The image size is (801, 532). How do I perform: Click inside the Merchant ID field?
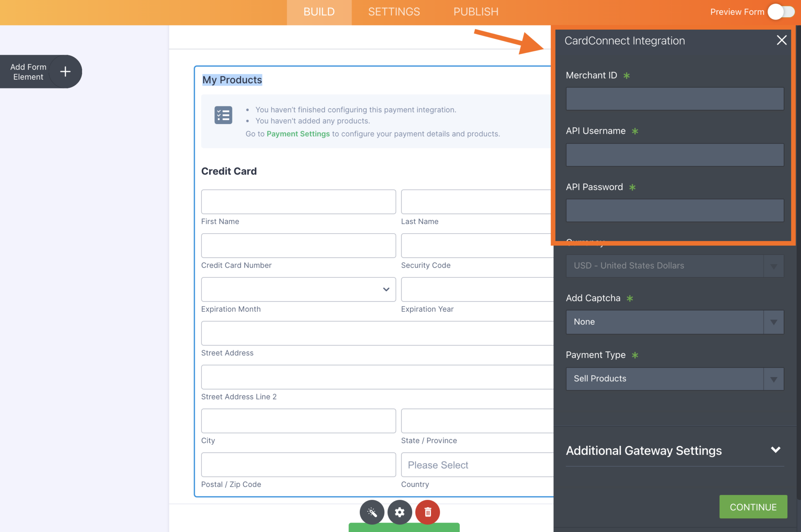(x=674, y=99)
